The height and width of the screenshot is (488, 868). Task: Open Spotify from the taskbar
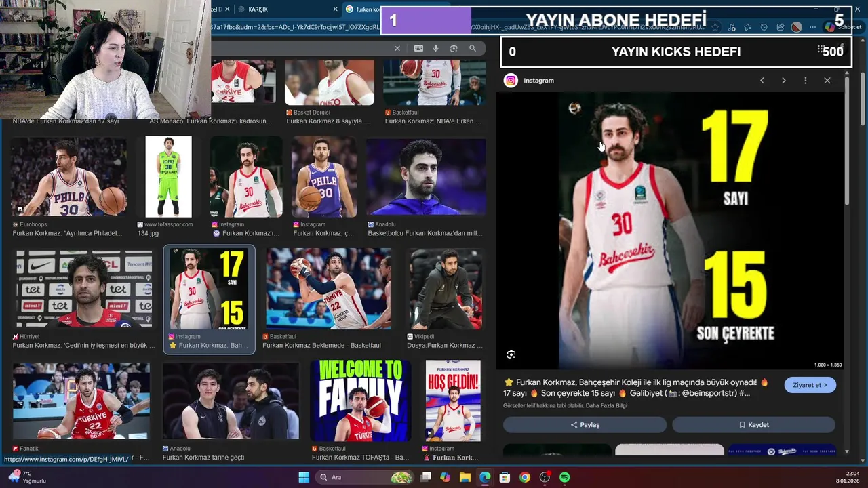[565, 477]
